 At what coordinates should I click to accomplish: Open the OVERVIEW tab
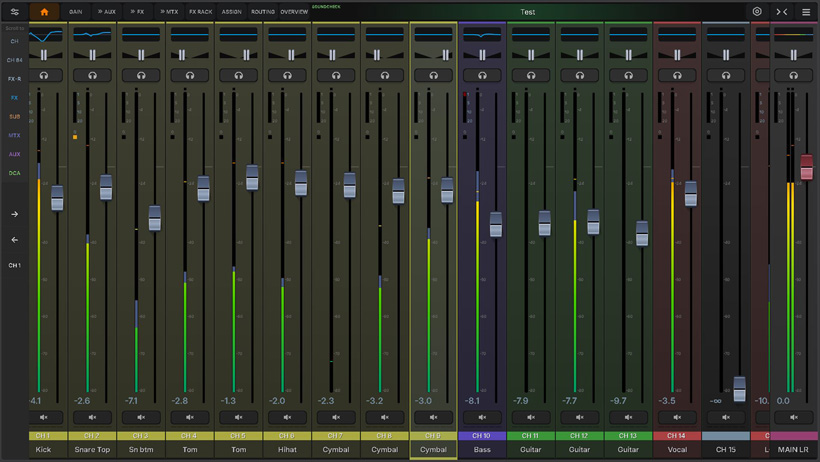coord(294,12)
